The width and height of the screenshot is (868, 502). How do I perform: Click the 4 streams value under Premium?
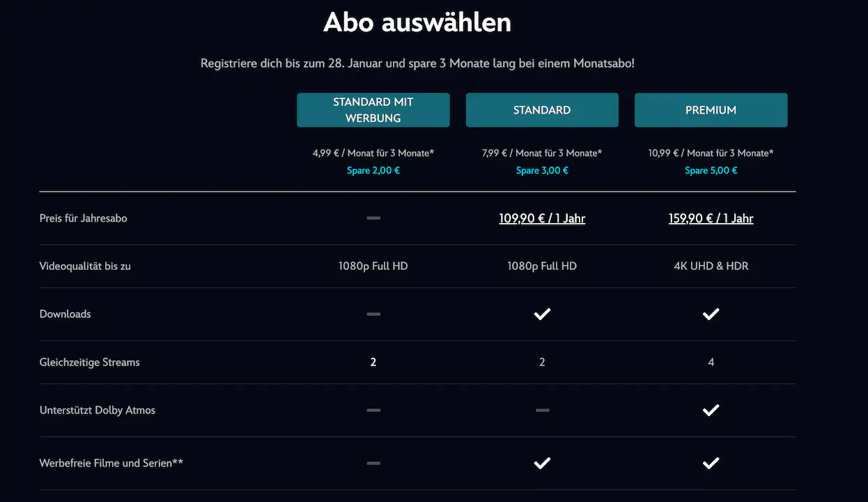pyautogui.click(x=711, y=362)
